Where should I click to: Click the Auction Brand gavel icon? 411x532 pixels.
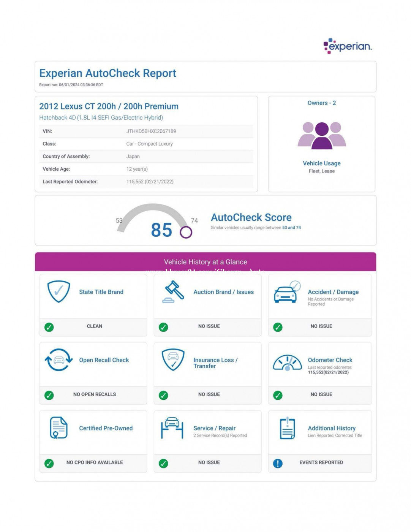[173, 292]
